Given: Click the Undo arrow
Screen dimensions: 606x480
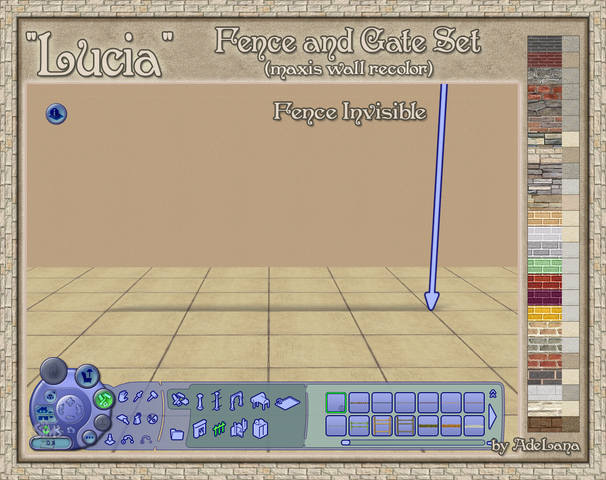Looking at the screenshot, I should tap(127, 439).
